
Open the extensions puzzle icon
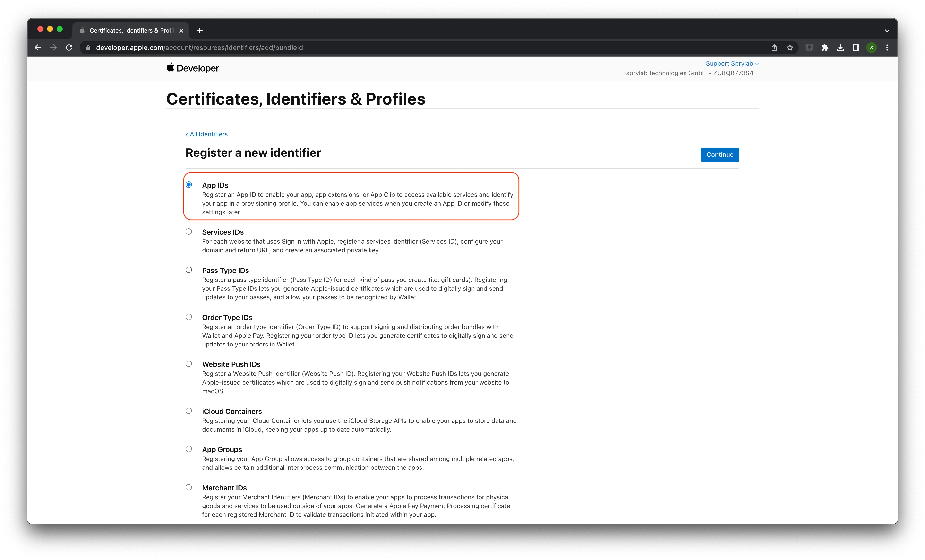tap(825, 48)
